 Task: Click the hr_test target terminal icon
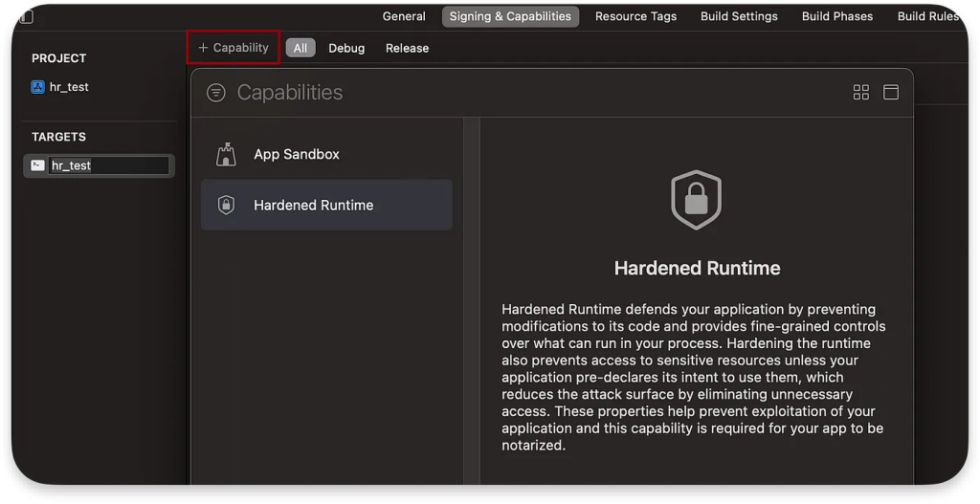(x=37, y=165)
